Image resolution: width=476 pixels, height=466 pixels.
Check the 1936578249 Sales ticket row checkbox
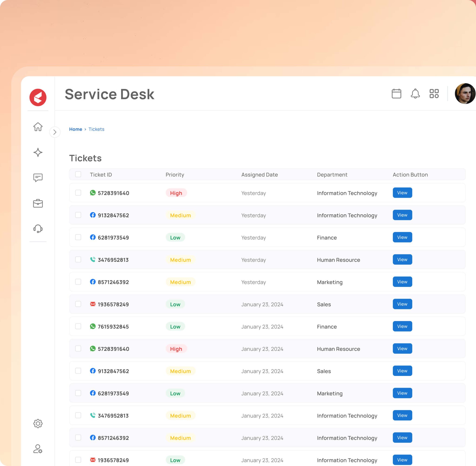[x=78, y=304]
